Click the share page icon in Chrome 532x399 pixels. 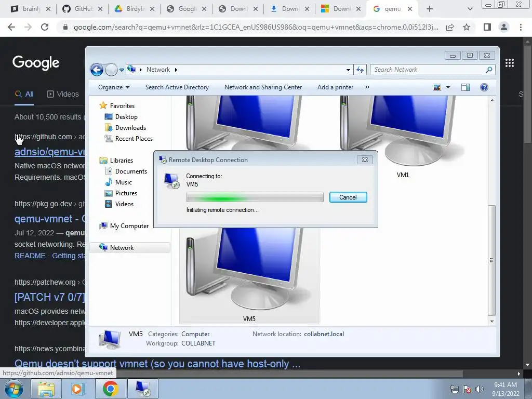450,27
